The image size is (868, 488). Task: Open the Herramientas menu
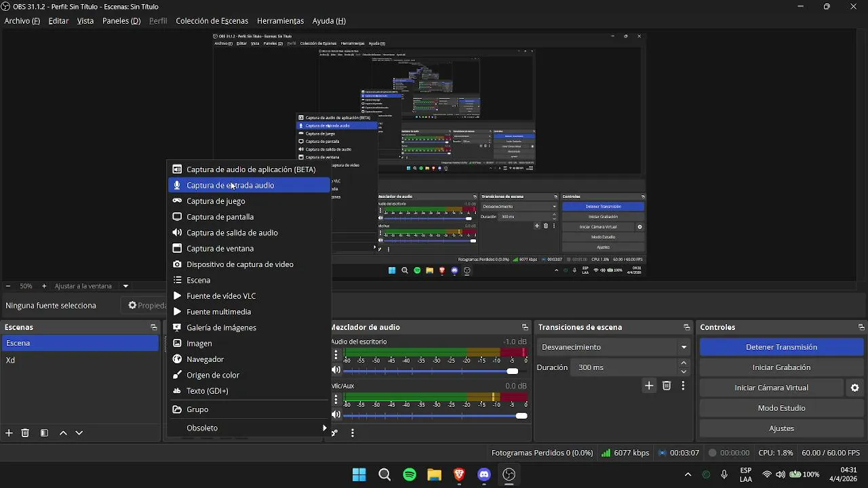pos(280,21)
